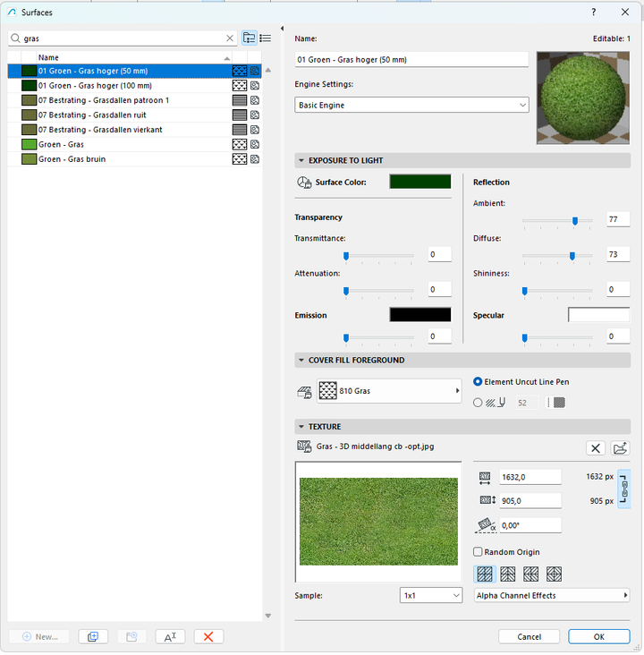The height and width of the screenshot is (655, 644).
Task: Open the Alpha Channel Effects menu
Action: (x=552, y=595)
